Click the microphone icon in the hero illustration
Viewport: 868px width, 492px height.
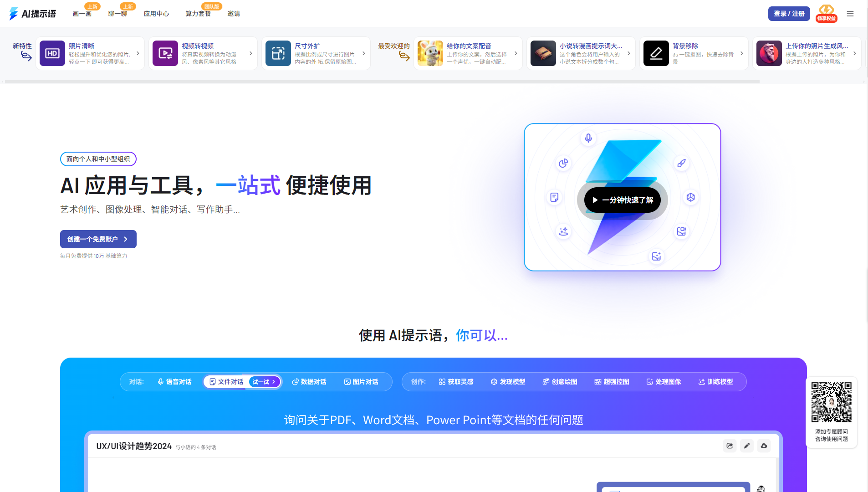pyautogui.click(x=588, y=138)
